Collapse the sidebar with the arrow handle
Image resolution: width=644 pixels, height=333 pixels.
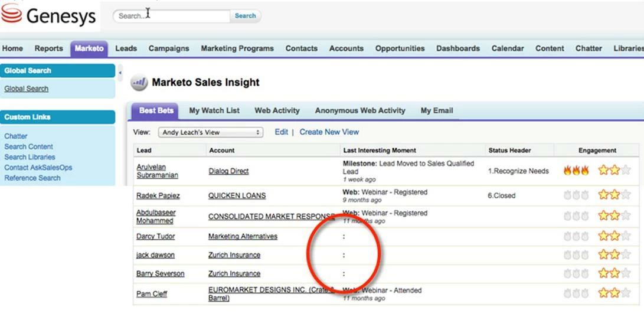pyautogui.click(x=120, y=73)
